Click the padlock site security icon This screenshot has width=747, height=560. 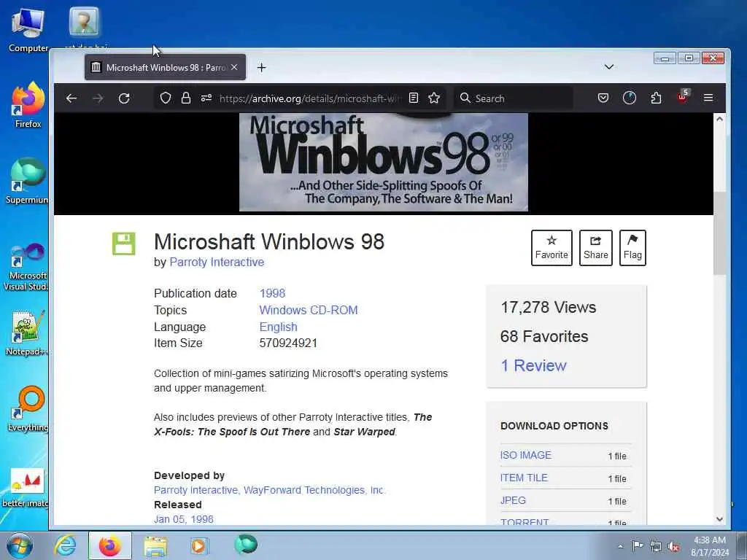click(x=186, y=98)
